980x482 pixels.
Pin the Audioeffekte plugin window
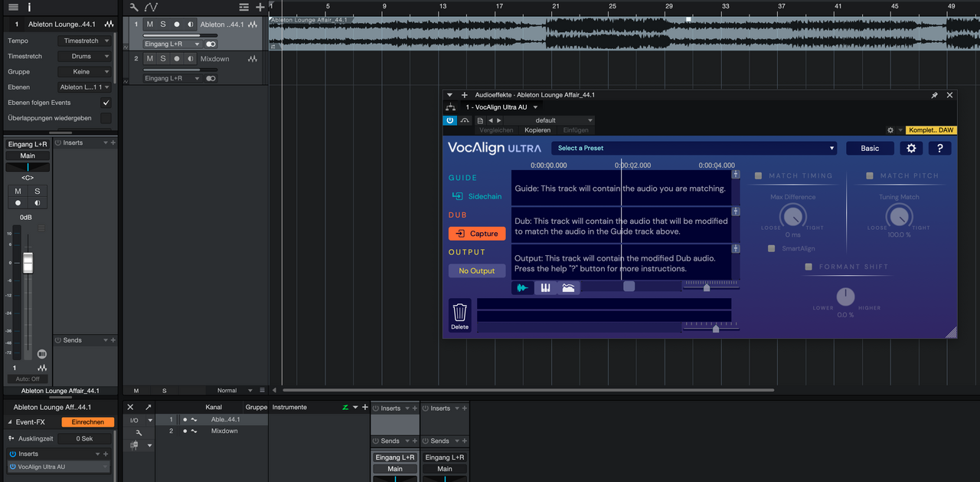tap(934, 95)
